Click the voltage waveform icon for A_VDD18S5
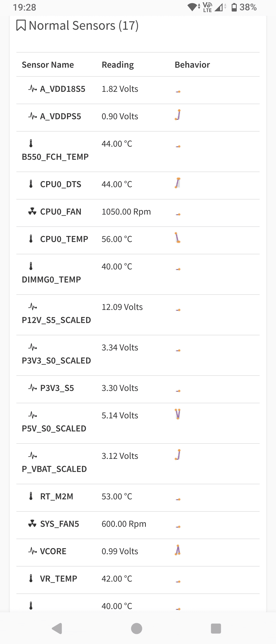The height and width of the screenshot is (644, 276). pyautogui.click(x=32, y=89)
